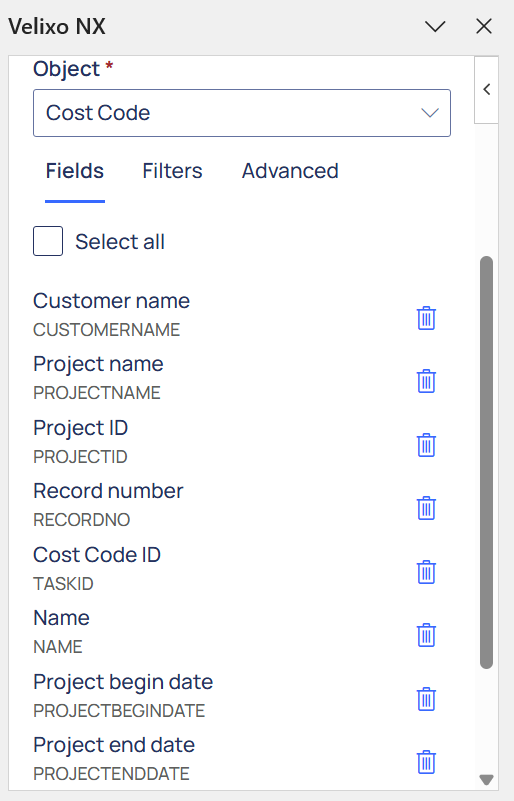Click the Select all label
This screenshot has height=801, width=514.
(120, 242)
